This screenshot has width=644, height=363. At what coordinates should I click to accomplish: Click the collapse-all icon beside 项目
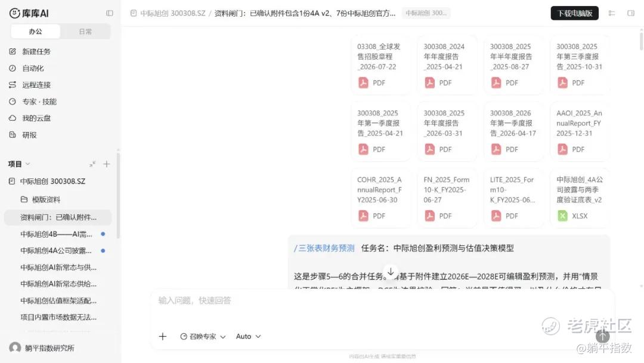pos(92,164)
